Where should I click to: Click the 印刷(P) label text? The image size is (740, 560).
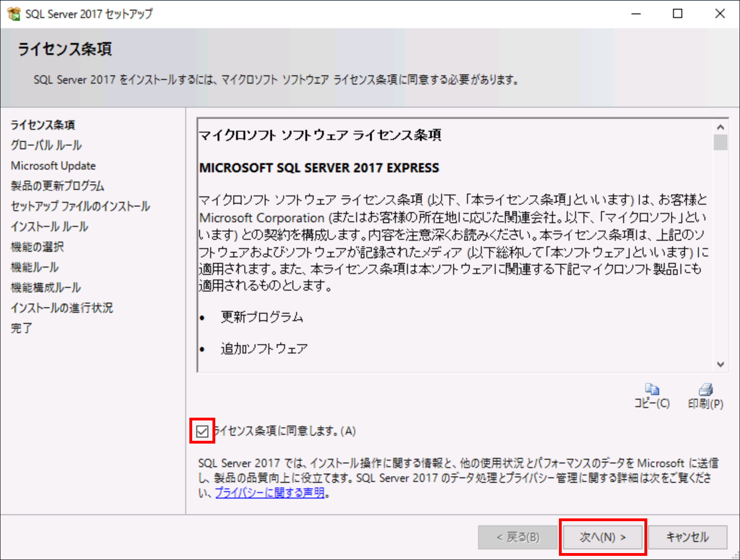(706, 403)
